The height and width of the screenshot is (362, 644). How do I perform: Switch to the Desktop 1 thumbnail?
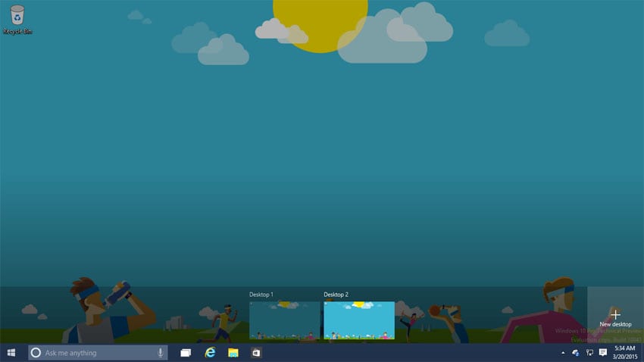[x=284, y=320]
